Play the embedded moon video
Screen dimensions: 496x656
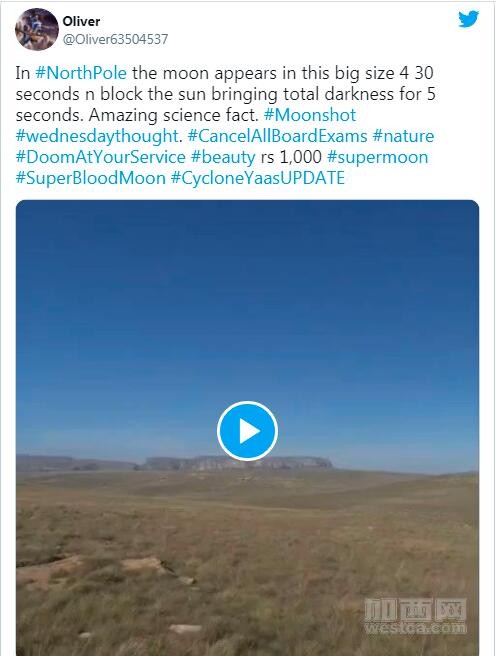247,431
